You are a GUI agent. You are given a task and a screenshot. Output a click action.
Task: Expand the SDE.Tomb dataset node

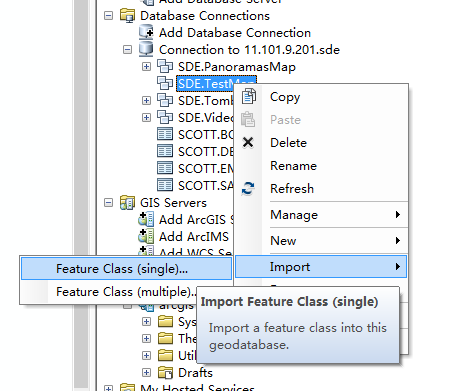(x=146, y=101)
